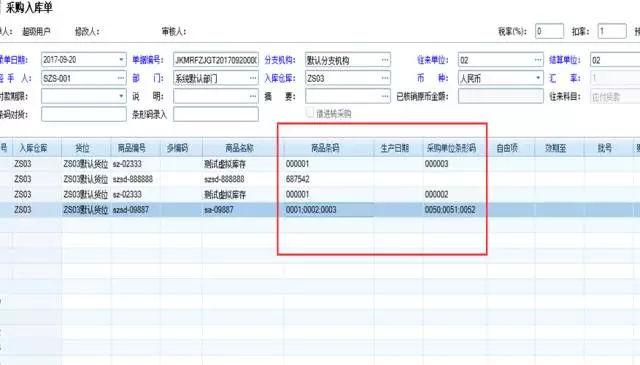Focus the 条码对货 input field
The image size is (640, 365).
pyautogui.click(x=84, y=114)
